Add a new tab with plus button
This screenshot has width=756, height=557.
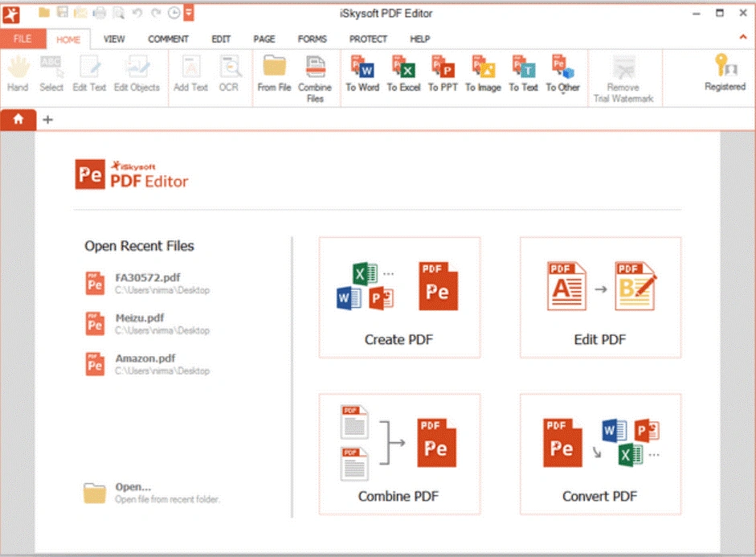tap(47, 120)
